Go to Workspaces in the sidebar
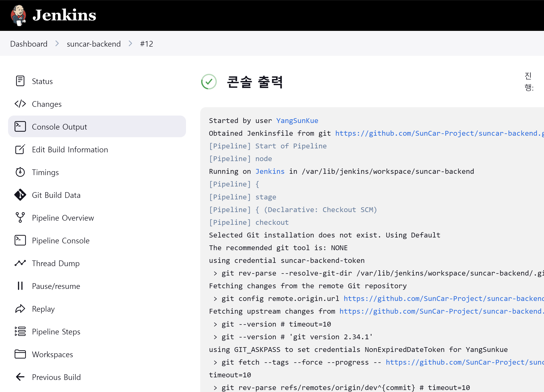Image resolution: width=544 pixels, height=392 pixels. pos(52,354)
